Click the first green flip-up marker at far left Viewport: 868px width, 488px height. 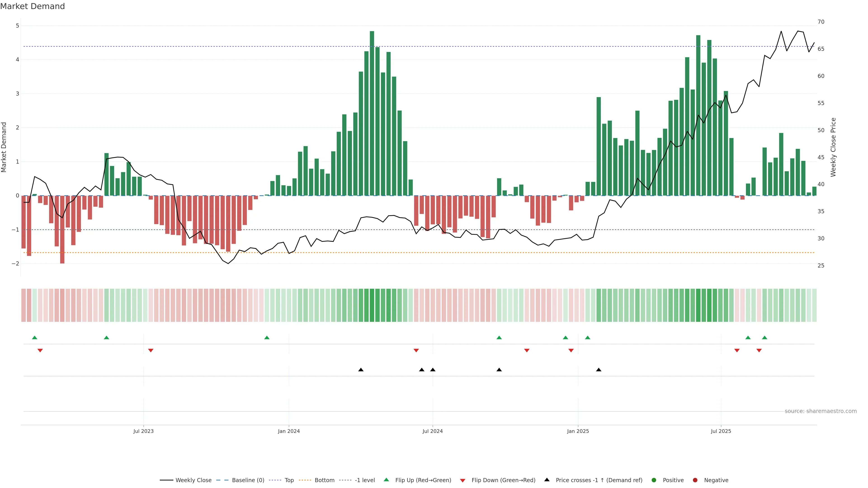click(x=34, y=338)
